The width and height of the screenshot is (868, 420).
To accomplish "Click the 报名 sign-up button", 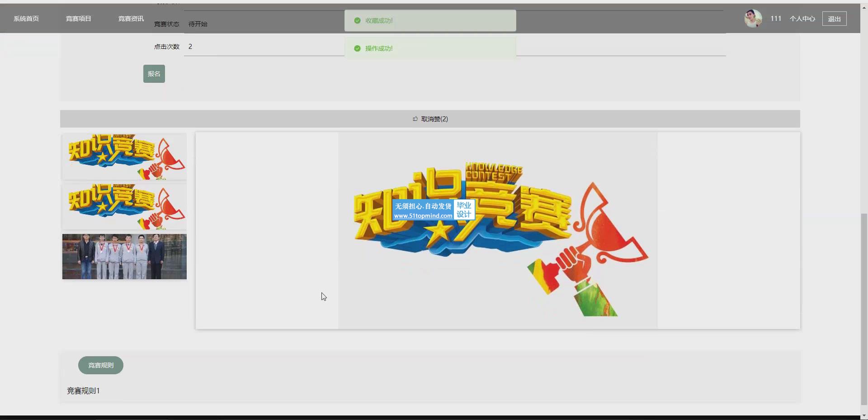I will click(x=154, y=74).
